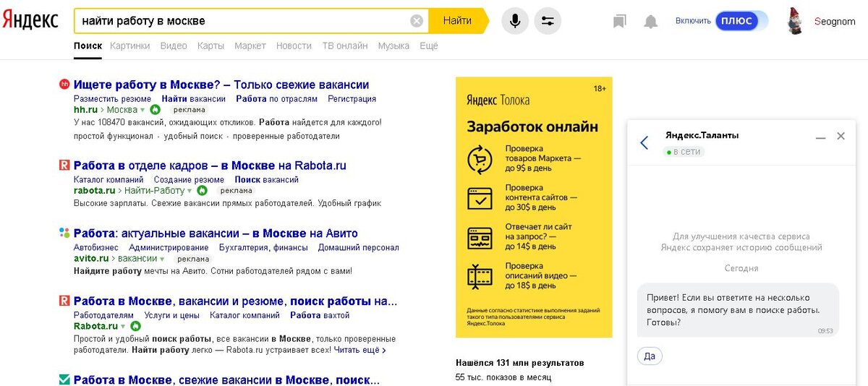Click the hh.ru favicon
Image resolution: width=868 pixels, height=386 pixels.
pyautogui.click(x=64, y=85)
